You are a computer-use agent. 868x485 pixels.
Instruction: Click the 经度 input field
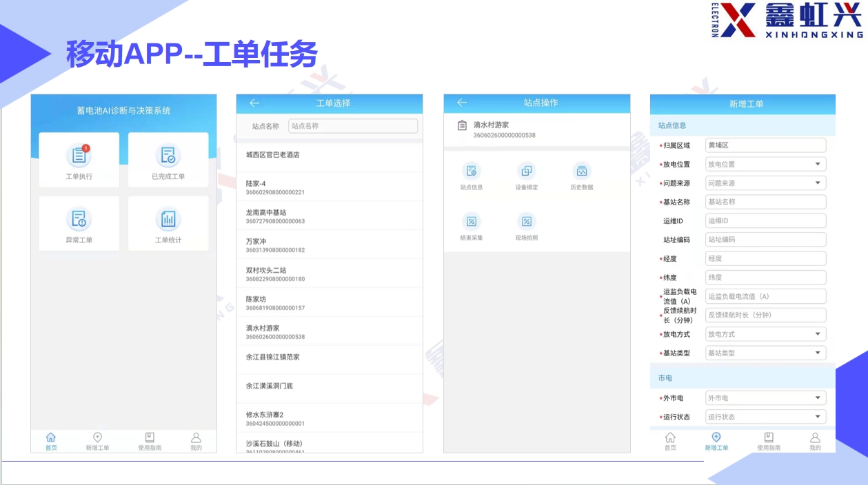point(765,258)
